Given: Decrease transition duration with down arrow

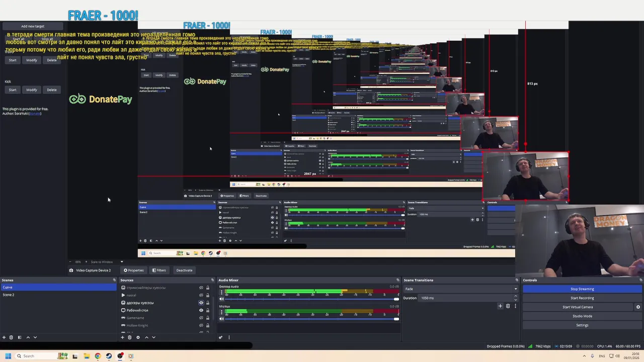Looking at the screenshot, I should pos(515,300).
